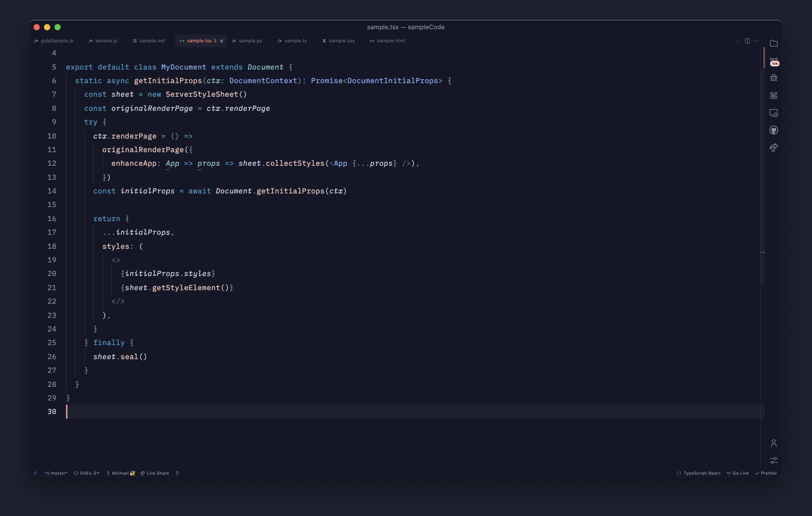Open the master branch picker in status bar
The height and width of the screenshot is (516, 812).
point(56,473)
